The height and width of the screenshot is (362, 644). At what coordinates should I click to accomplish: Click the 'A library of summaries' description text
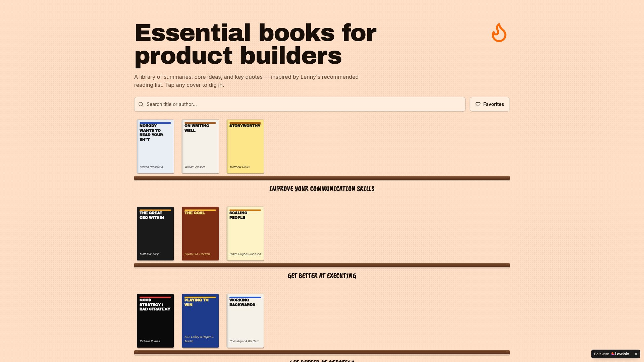(x=246, y=81)
